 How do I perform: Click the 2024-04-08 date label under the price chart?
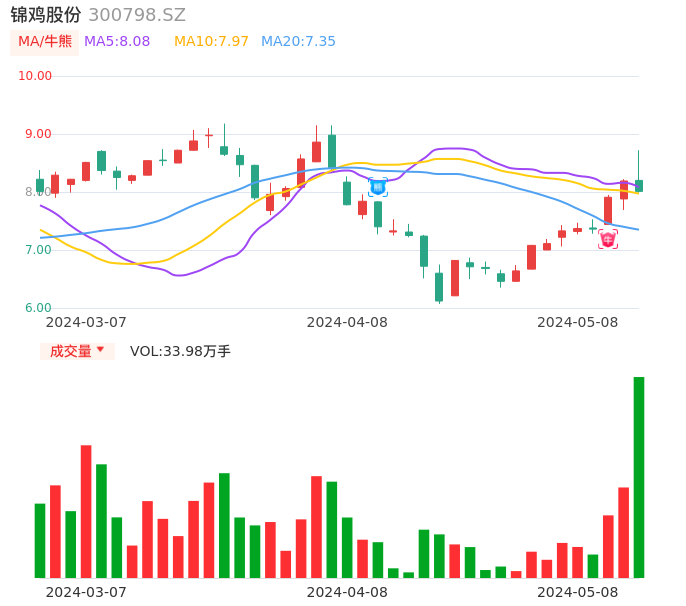click(x=346, y=322)
